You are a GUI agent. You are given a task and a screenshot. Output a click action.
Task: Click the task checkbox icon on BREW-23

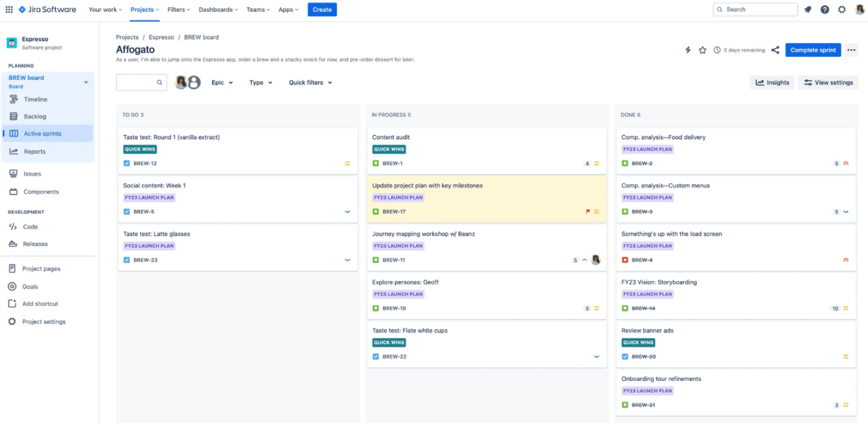[x=126, y=260]
